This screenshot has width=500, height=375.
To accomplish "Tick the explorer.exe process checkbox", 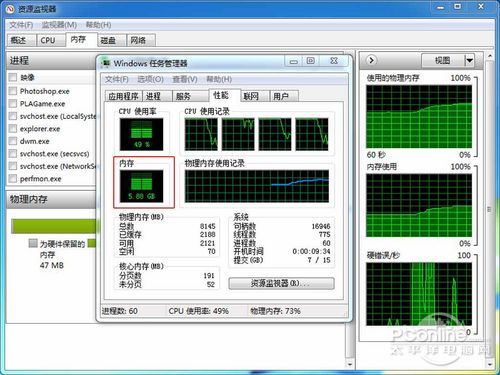I will pyautogui.click(x=13, y=128).
